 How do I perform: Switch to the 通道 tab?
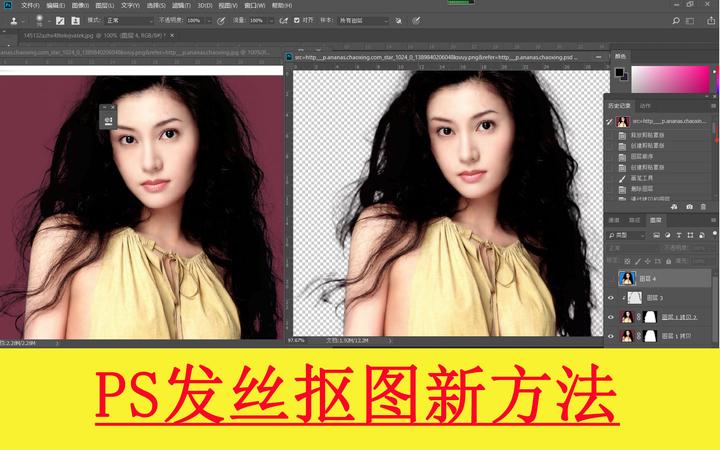(x=614, y=220)
